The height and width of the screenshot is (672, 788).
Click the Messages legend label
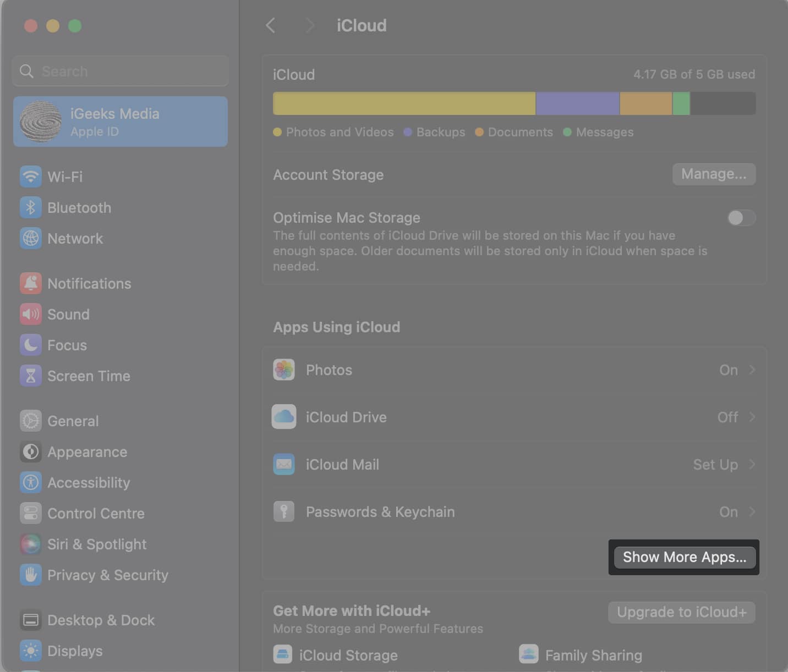[605, 132]
